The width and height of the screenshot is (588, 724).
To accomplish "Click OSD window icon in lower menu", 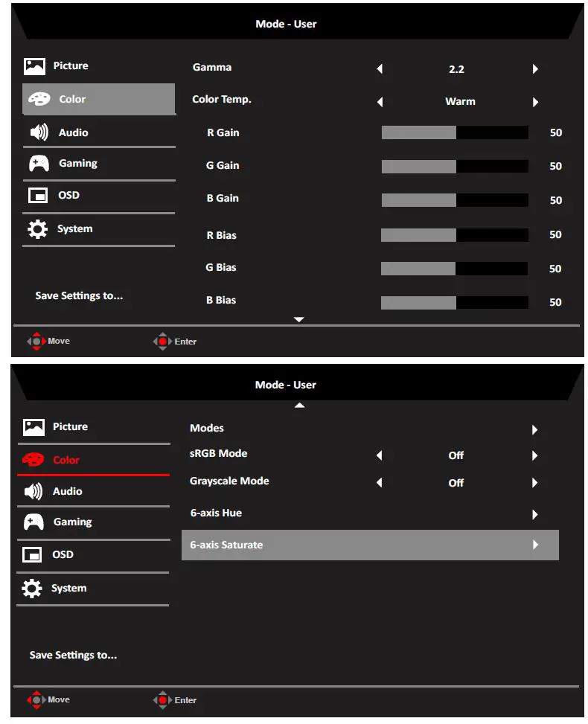I will tap(32, 554).
